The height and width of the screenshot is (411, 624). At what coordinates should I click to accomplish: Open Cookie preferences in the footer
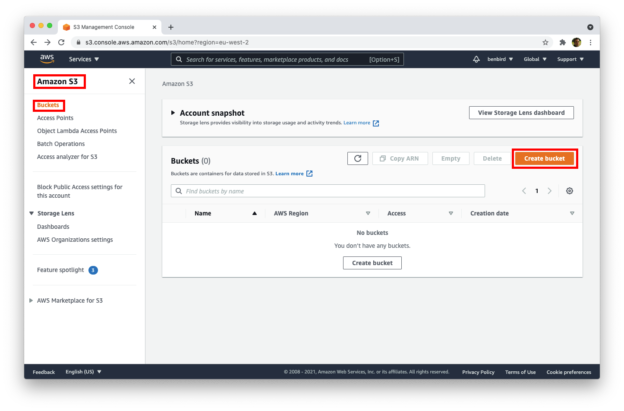coord(568,372)
